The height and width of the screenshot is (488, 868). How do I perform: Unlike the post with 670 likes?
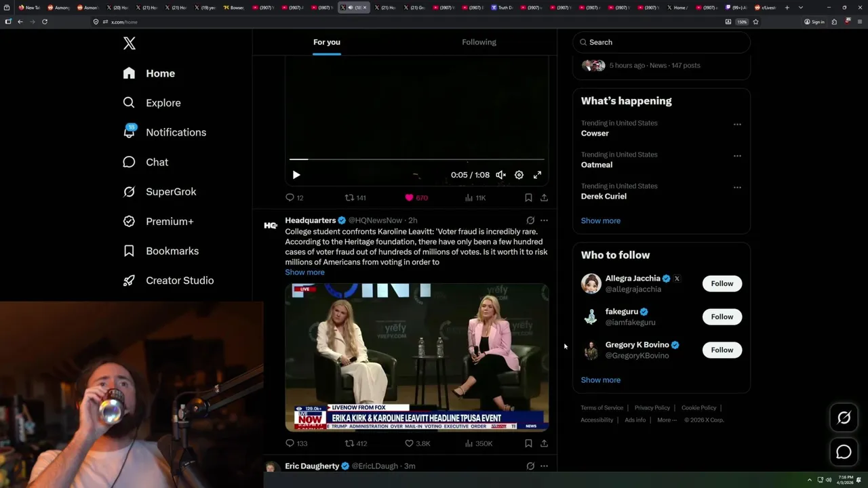pos(416,198)
